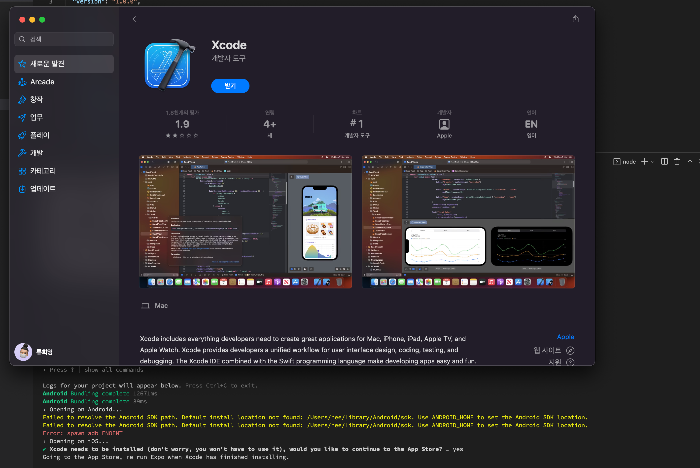The width and height of the screenshot is (700, 468).
Task: Click the 개발자 도구 subtitle under Xcode
Action: pyautogui.click(x=228, y=58)
